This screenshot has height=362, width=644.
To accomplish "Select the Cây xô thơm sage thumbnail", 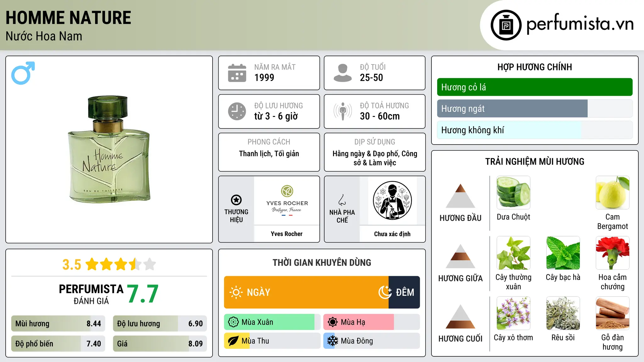I will click(x=514, y=313).
